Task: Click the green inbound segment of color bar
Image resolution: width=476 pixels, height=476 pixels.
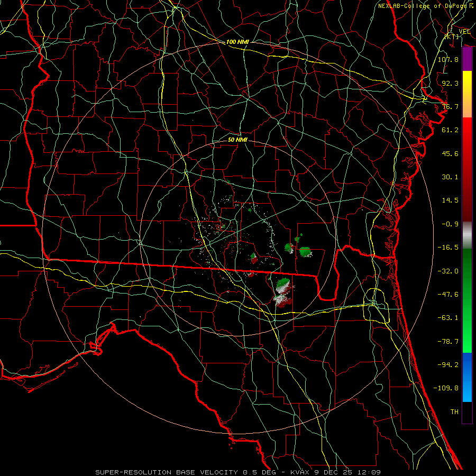Action: pos(467,300)
